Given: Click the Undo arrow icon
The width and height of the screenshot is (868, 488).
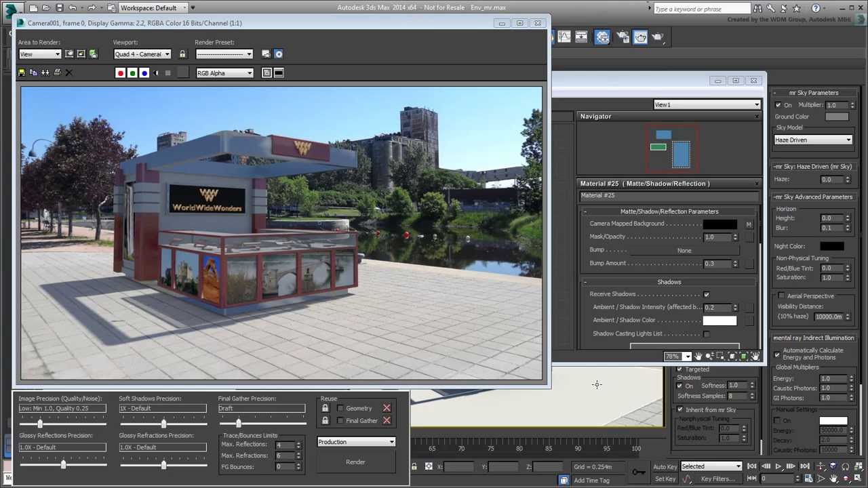Looking at the screenshot, I should (73, 8).
